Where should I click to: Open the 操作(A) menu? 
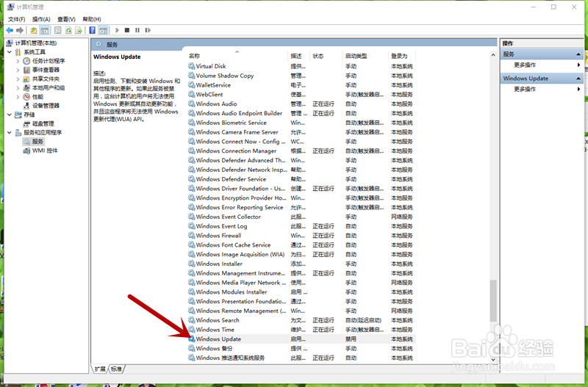tap(41, 19)
